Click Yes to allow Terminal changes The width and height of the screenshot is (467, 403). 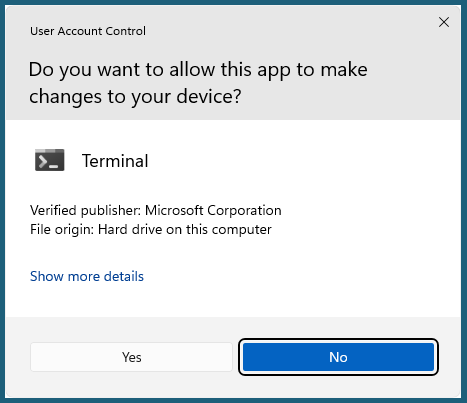coord(131,357)
